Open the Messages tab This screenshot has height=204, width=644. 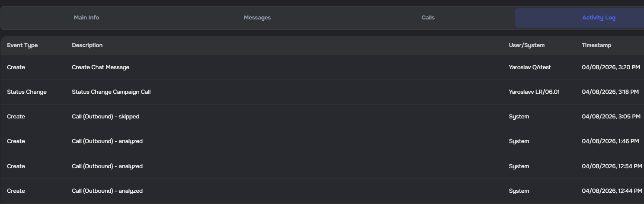coord(257,18)
